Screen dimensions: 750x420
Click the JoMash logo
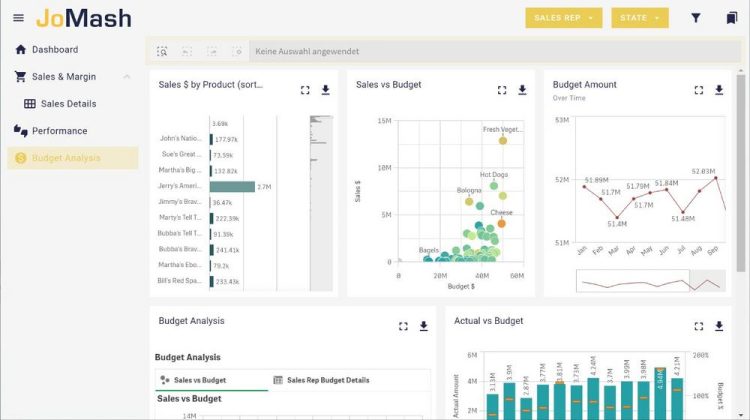point(83,18)
